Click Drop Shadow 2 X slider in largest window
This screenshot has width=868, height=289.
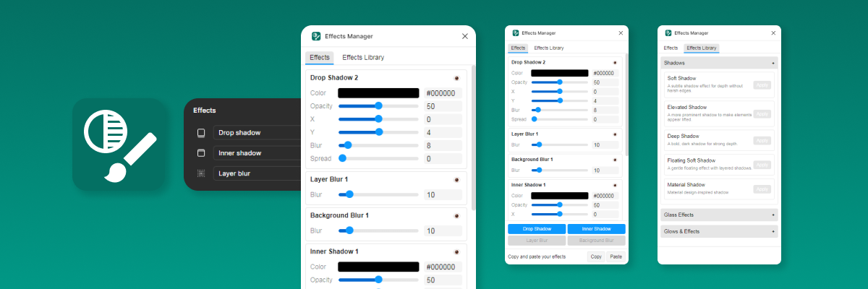pyautogui.click(x=378, y=119)
